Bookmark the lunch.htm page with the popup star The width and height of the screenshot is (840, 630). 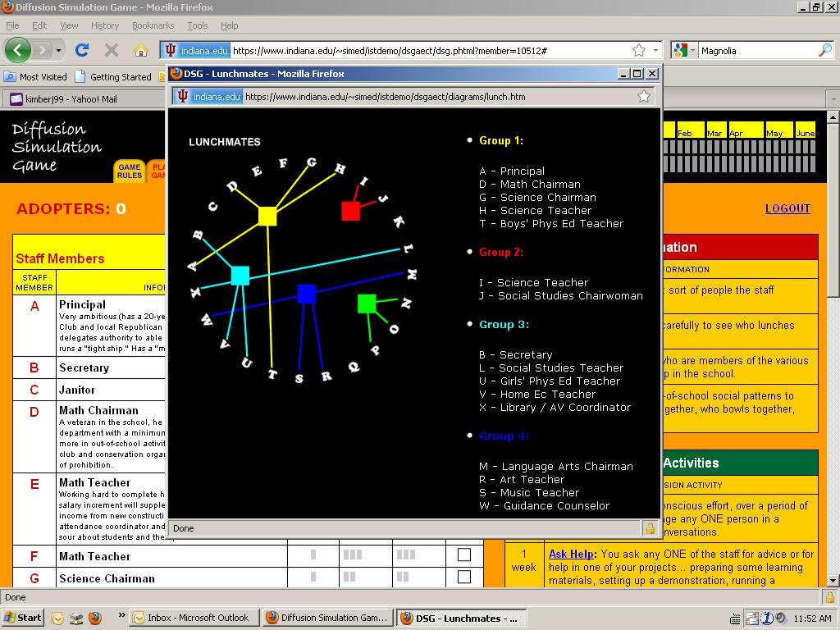(x=644, y=97)
